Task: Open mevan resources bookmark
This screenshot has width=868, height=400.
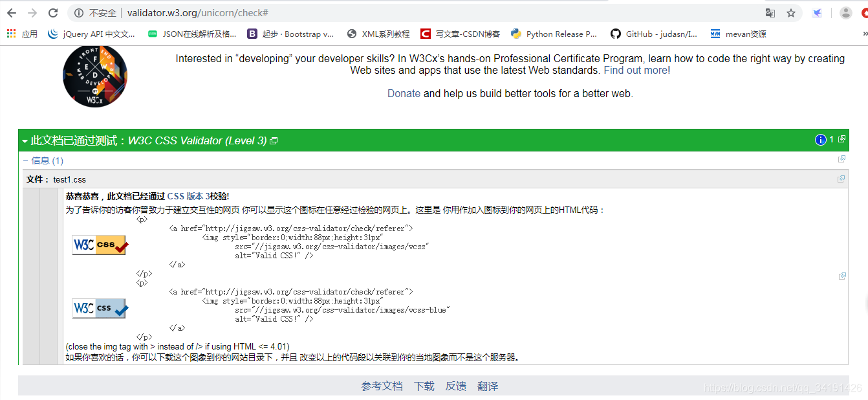Action: tap(738, 34)
